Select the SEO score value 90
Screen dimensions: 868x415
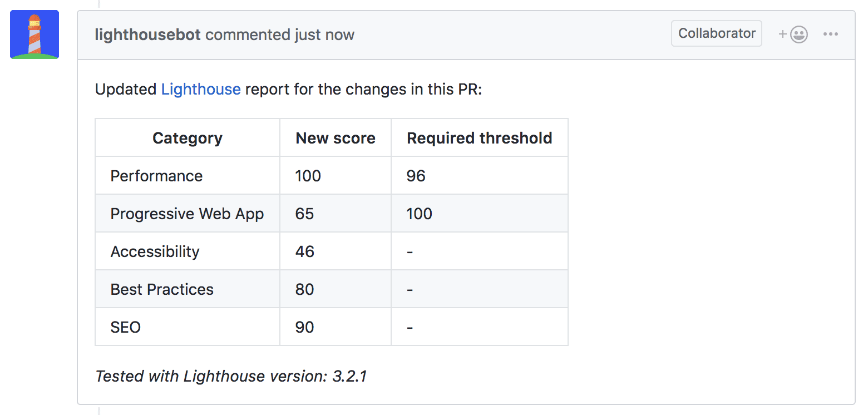point(304,327)
